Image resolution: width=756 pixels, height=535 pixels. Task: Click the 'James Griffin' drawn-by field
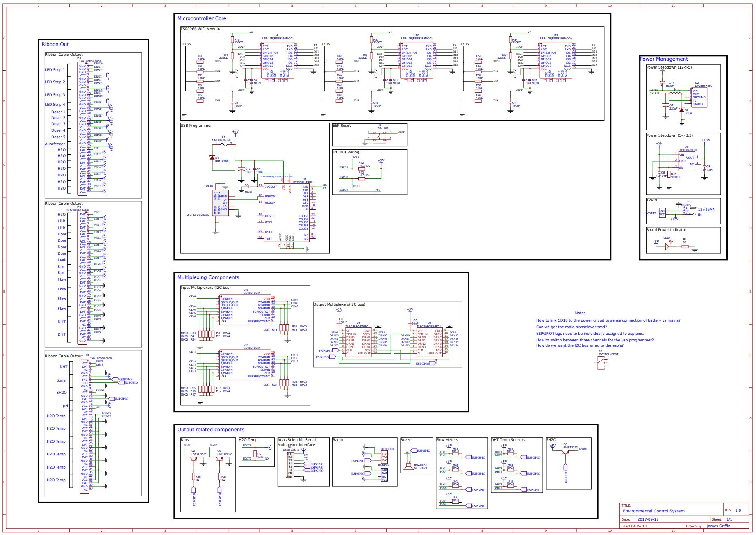pos(718,526)
